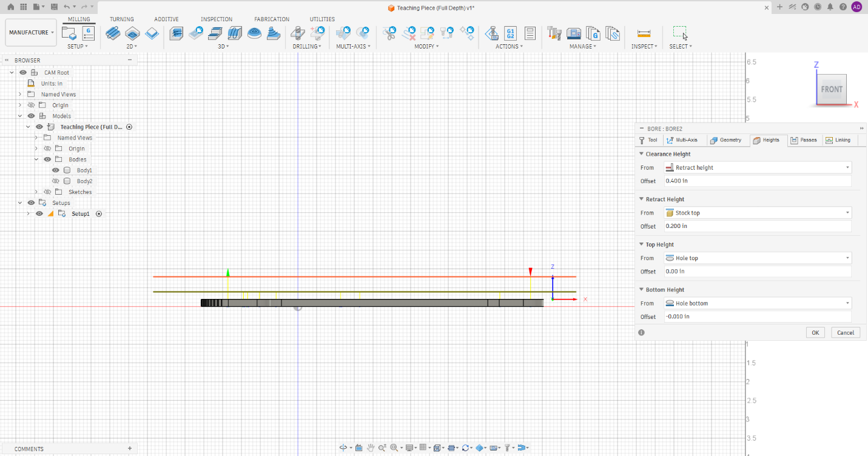
Task: Click the Clearance Height offset field
Action: pyautogui.click(x=758, y=181)
